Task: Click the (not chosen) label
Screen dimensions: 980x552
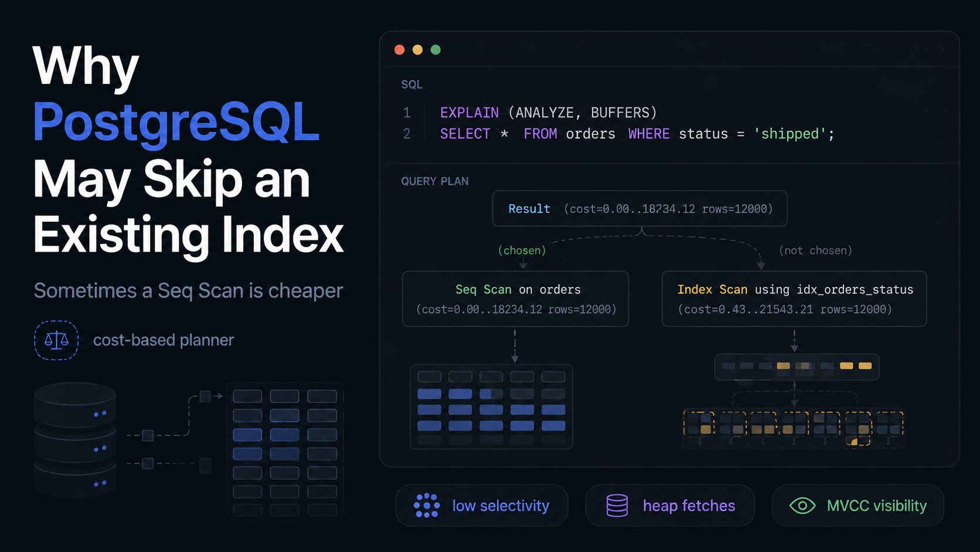Action: pos(815,250)
